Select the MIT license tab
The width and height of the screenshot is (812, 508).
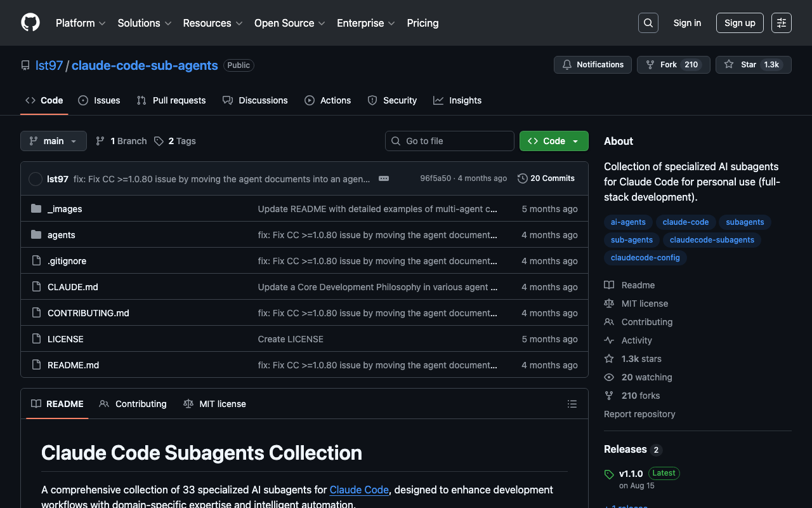(x=214, y=404)
